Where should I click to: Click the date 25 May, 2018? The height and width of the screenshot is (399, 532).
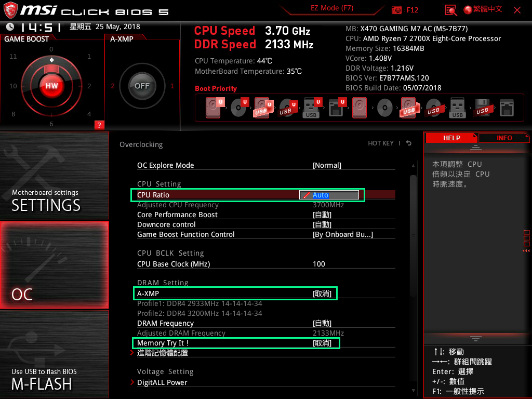click(118, 26)
